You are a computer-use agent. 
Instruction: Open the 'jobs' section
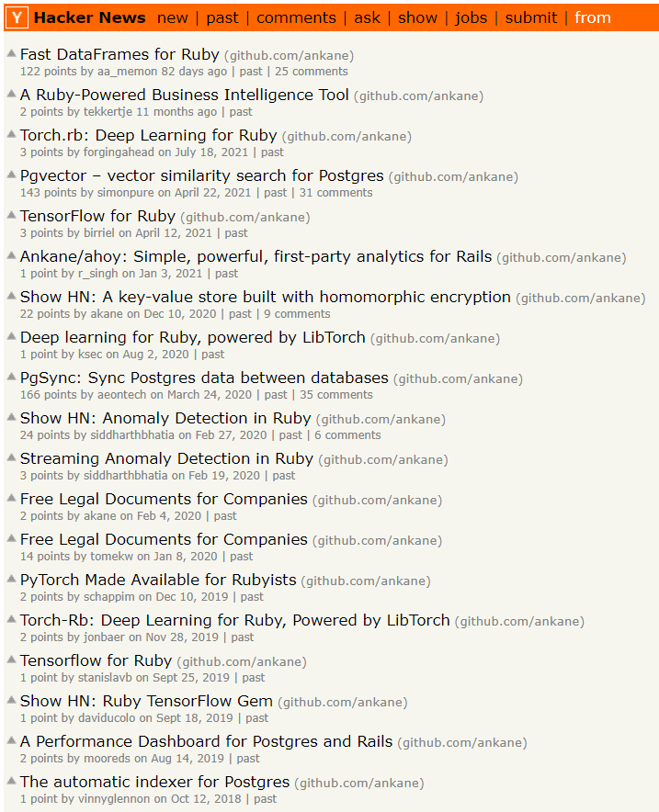pyautogui.click(x=471, y=17)
